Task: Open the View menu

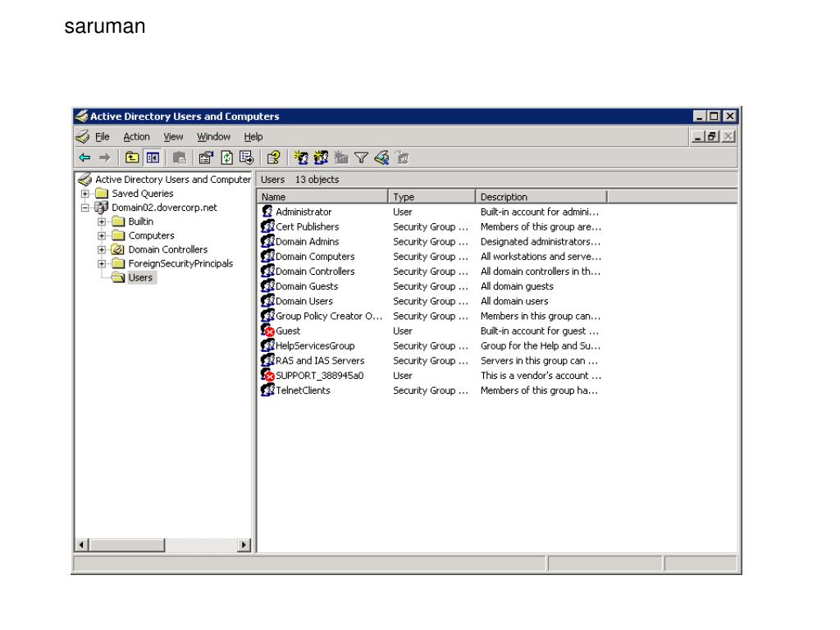Action: 173,137
